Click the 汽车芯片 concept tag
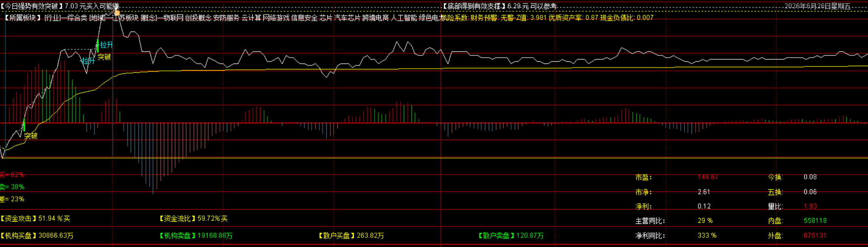 click(347, 18)
